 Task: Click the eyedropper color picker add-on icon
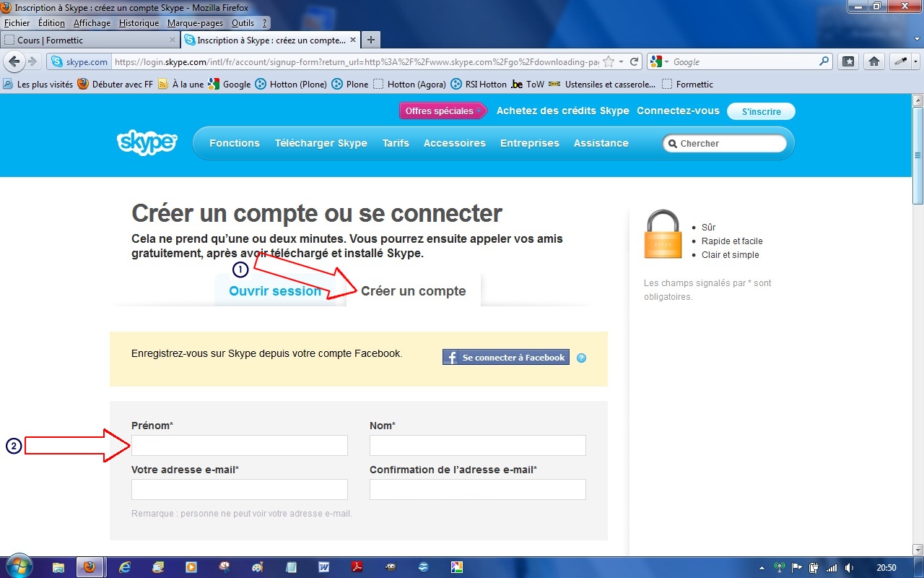[900, 61]
